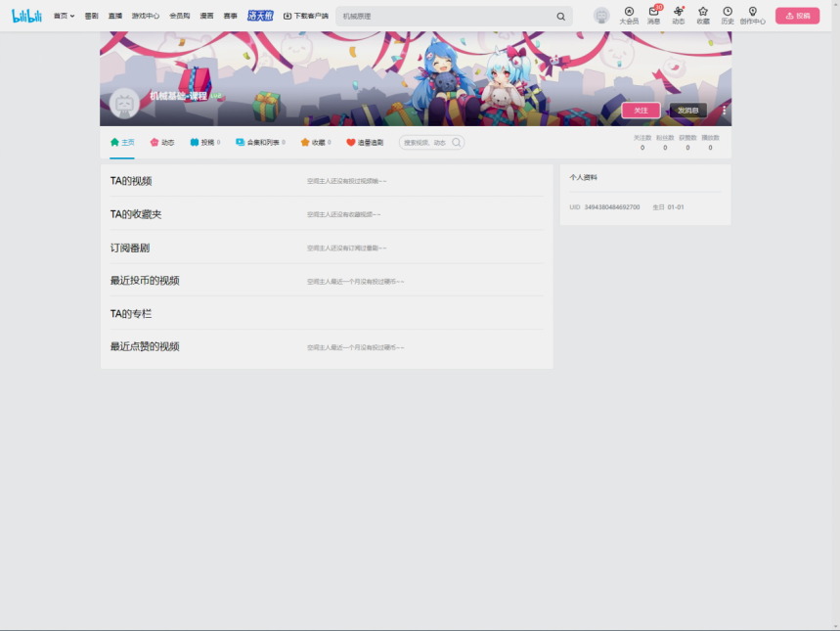Click the 发消息 message button
The image size is (840, 631).
coord(687,111)
